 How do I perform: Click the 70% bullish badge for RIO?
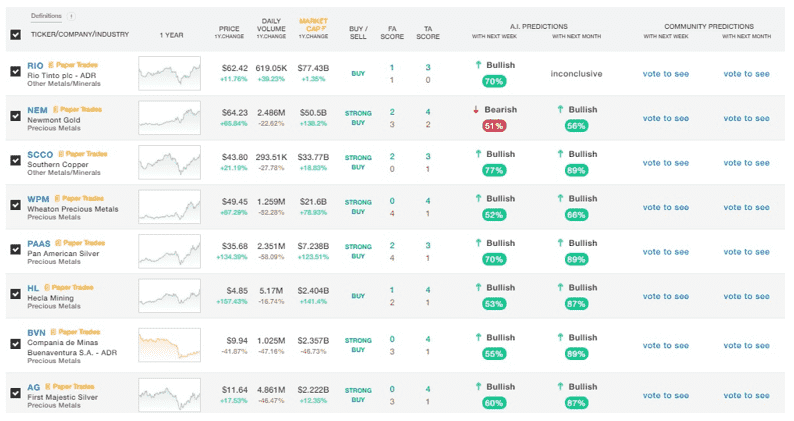[x=494, y=81]
